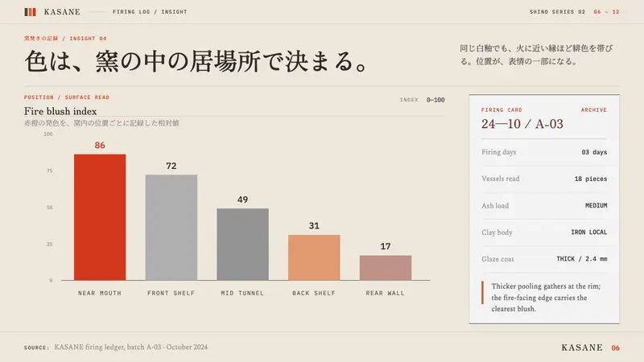Click the ARCHIVE label on the card

594,110
